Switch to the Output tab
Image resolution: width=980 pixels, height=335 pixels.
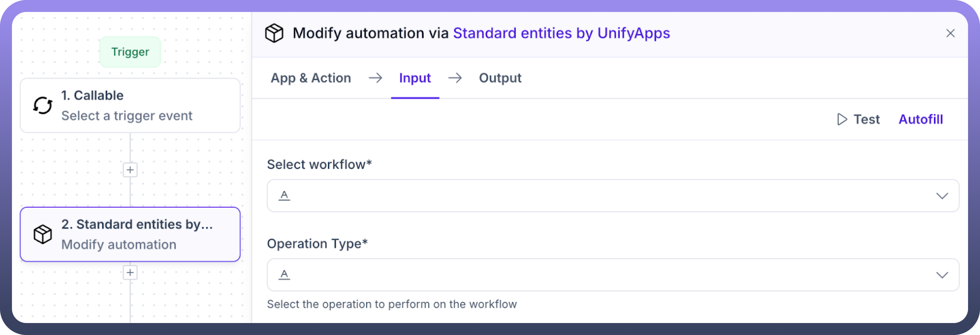coord(500,78)
